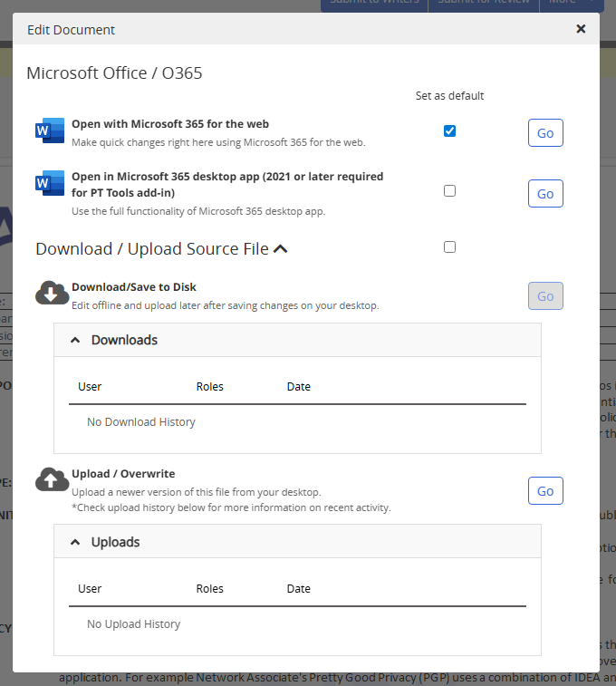Viewport: 616px width, 686px height.
Task: Set Download / Upload Source File as default
Action: coord(449,247)
